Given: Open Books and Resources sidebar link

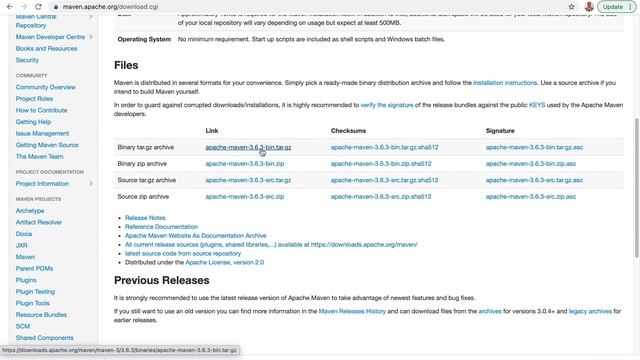Looking at the screenshot, I should click(x=47, y=48).
